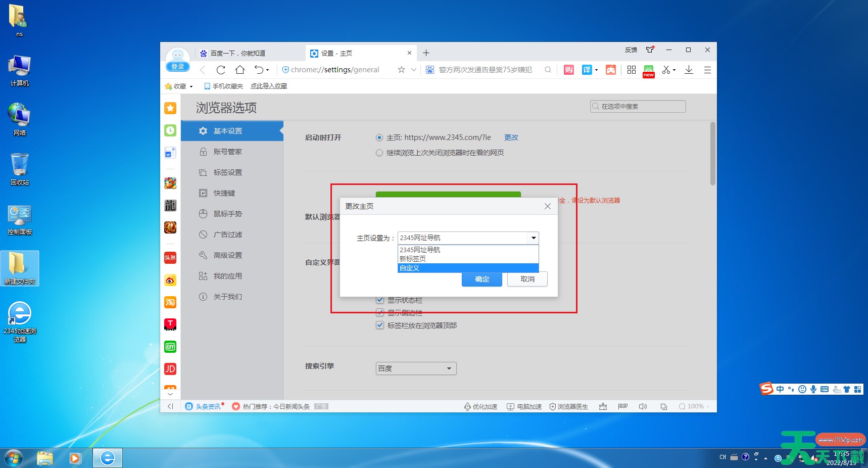Select the 继续浏览上次关闭的网页 radio option
The image size is (868, 468).
379,153
